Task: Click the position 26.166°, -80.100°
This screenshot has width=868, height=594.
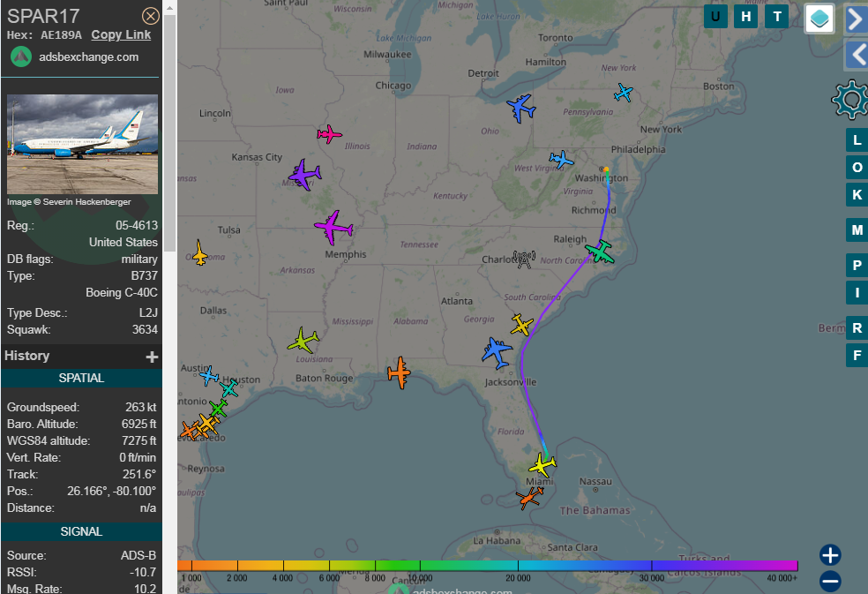Action: pyautogui.click(x=112, y=491)
